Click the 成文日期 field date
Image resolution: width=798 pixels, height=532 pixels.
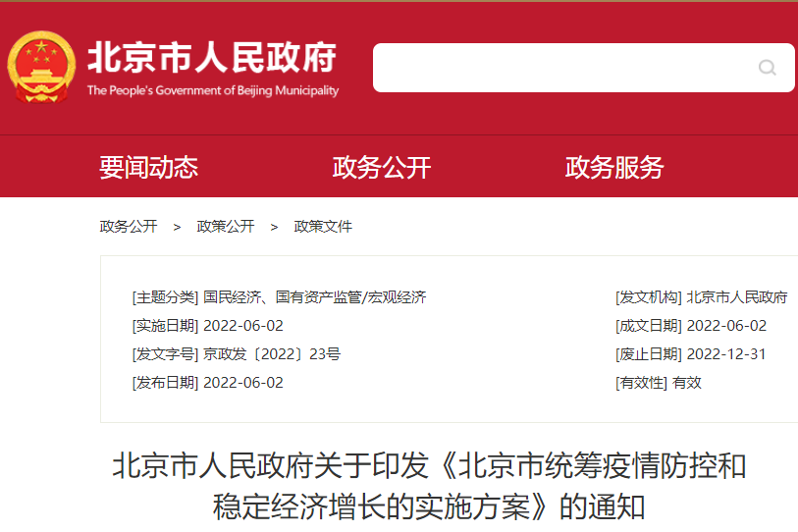[726, 326]
